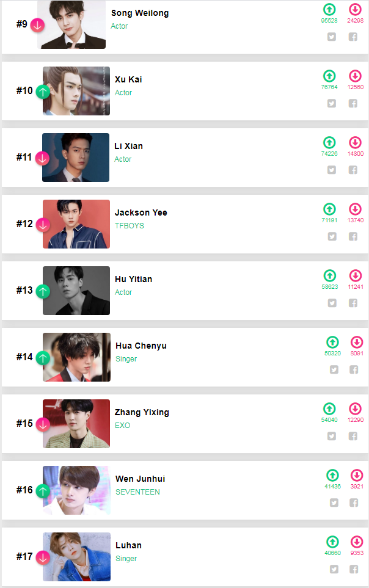
Task: Share Luhan on Facebook
Action: click(x=354, y=569)
